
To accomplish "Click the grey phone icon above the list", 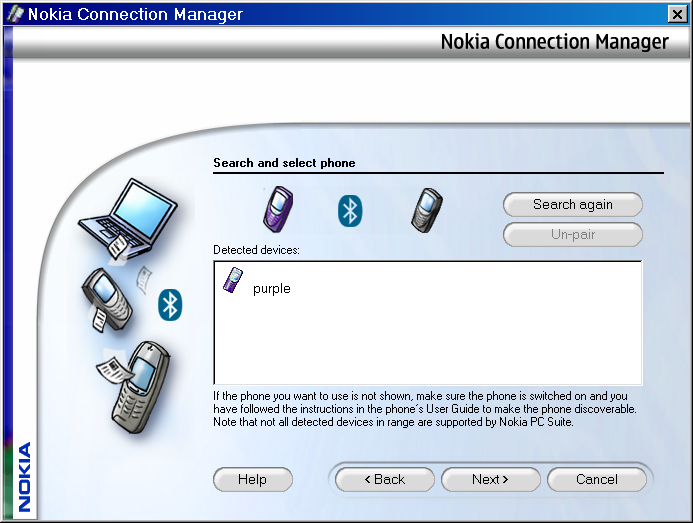I will click(x=426, y=210).
